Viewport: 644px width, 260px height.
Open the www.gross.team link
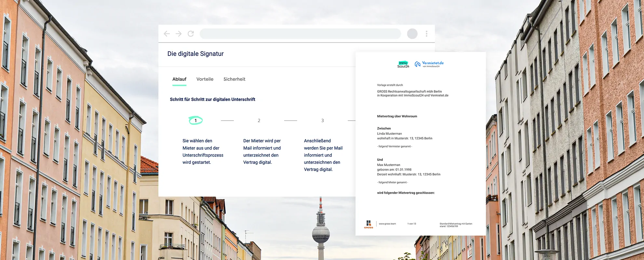pyautogui.click(x=387, y=224)
